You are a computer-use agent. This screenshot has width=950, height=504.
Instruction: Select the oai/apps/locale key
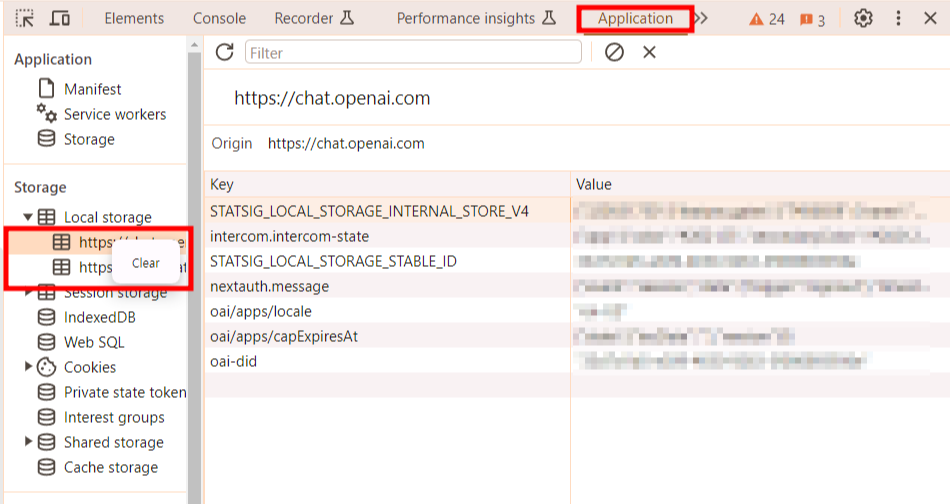(261, 311)
